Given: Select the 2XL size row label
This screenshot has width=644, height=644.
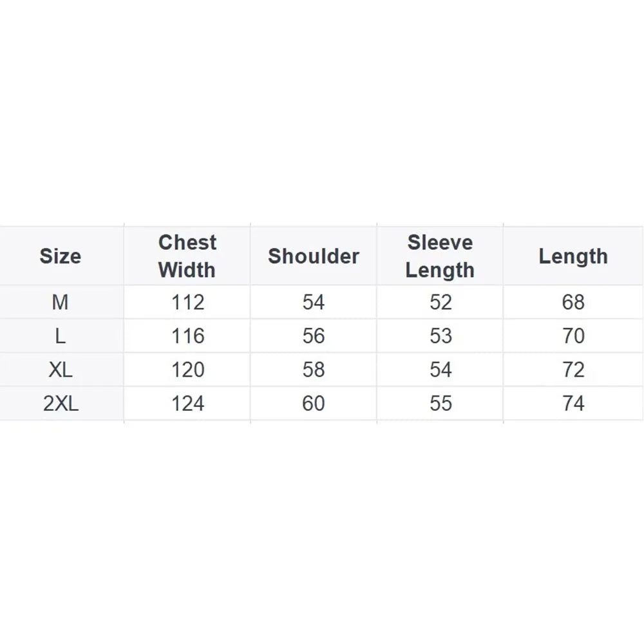Looking at the screenshot, I should click(x=60, y=404).
